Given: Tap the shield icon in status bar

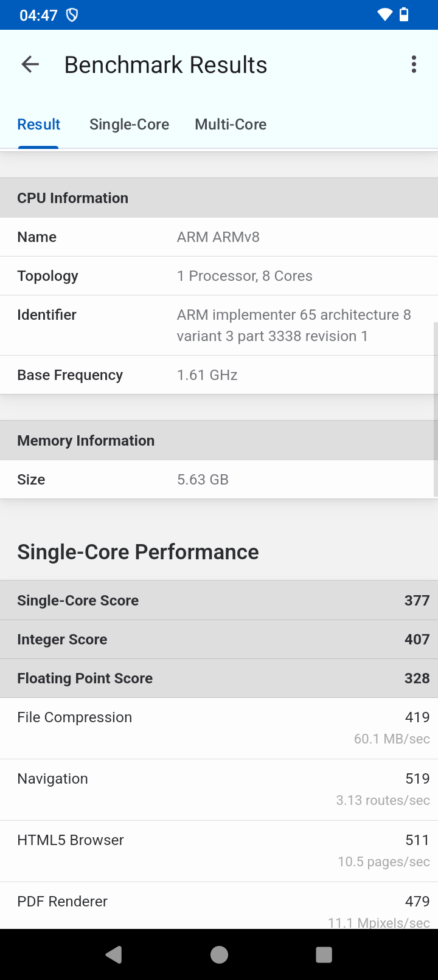Looking at the screenshot, I should click(72, 15).
